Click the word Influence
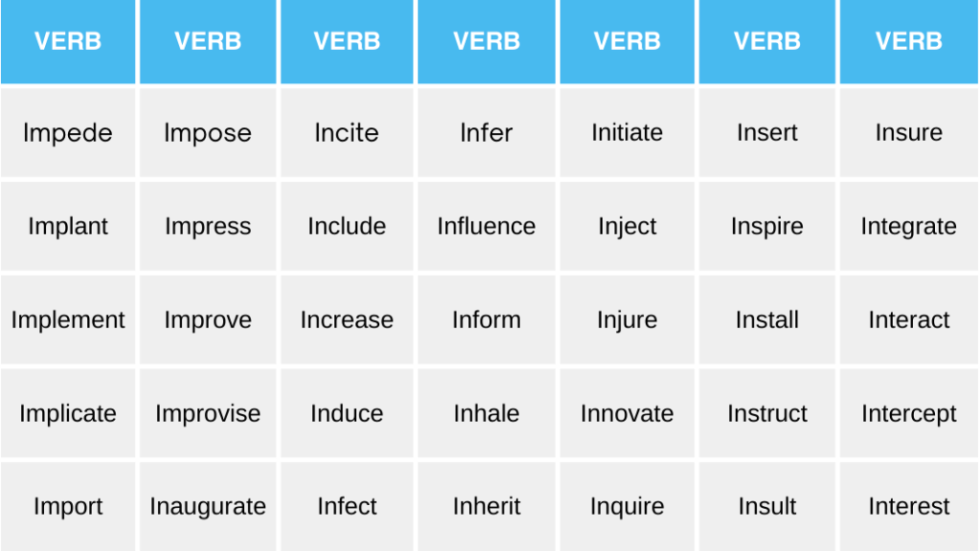The image size is (980, 551). [x=486, y=227]
